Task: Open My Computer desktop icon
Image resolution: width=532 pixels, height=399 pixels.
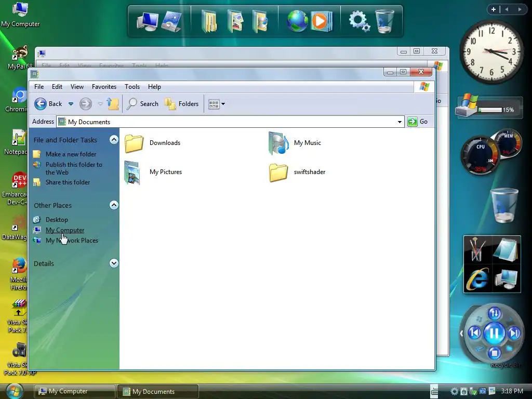Action: coord(20,15)
